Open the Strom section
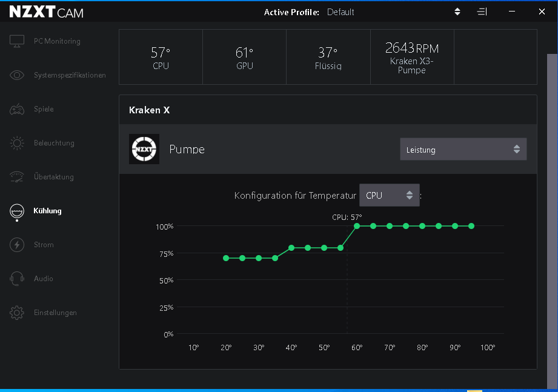 pyautogui.click(x=44, y=245)
